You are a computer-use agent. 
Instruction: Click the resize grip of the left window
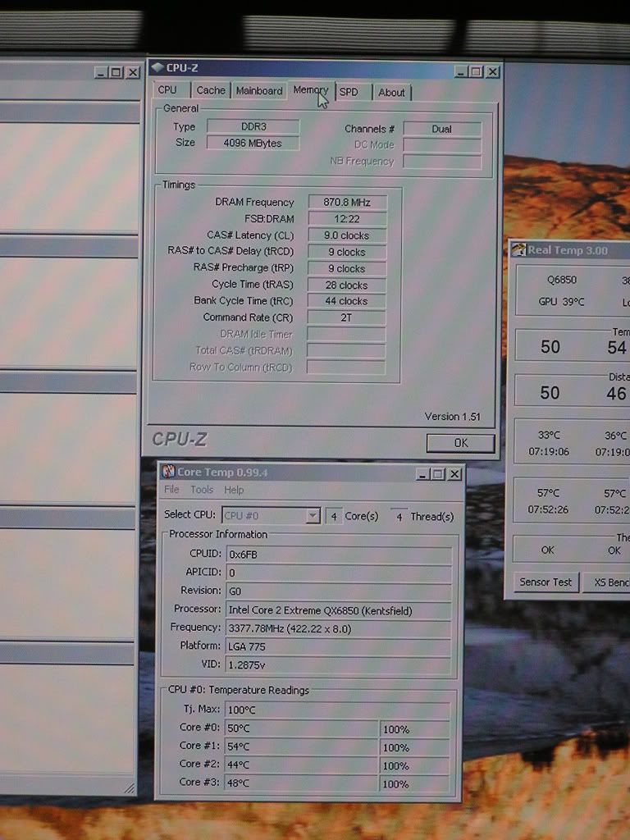[130, 788]
